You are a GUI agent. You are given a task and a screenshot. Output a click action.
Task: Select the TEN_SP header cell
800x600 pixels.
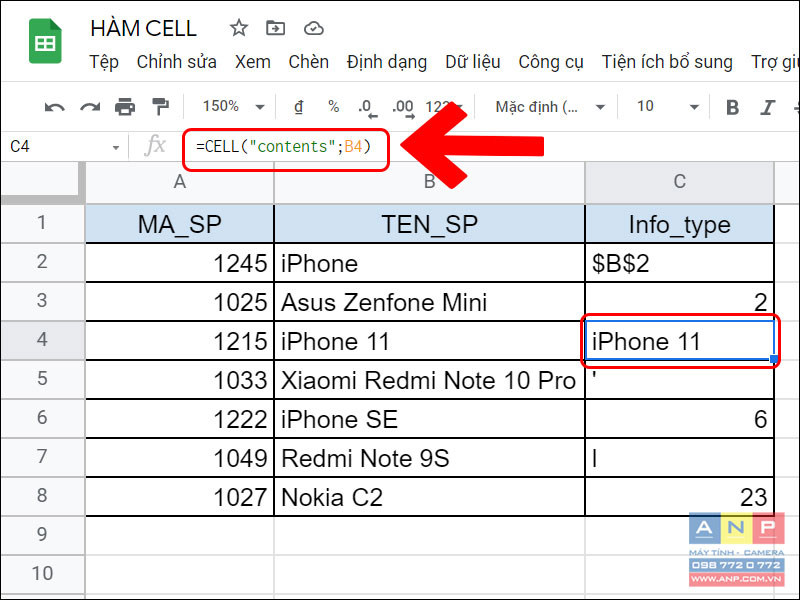click(429, 224)
